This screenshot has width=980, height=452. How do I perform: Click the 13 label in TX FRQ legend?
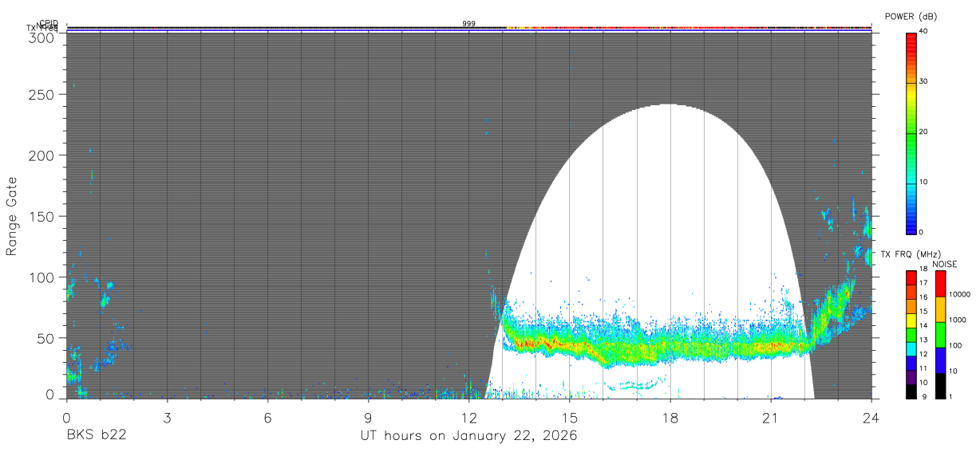point(924,340)
